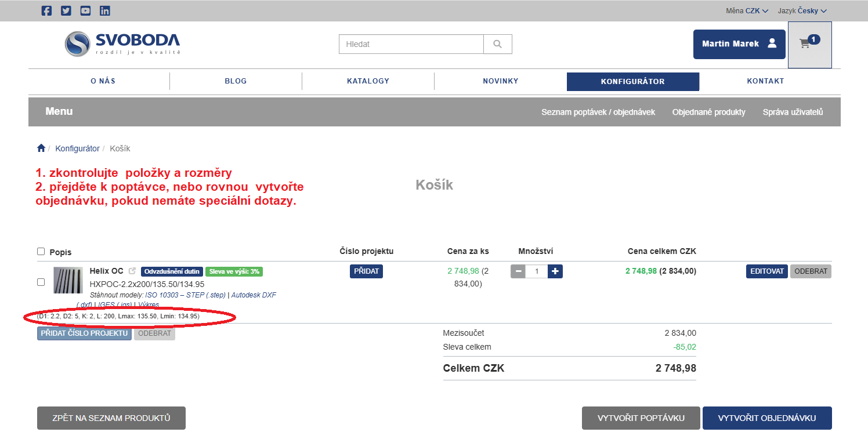Go to Objednané produkty section
Screen dimensions: 868x432
pyautogui.click(x=708, y=112)
